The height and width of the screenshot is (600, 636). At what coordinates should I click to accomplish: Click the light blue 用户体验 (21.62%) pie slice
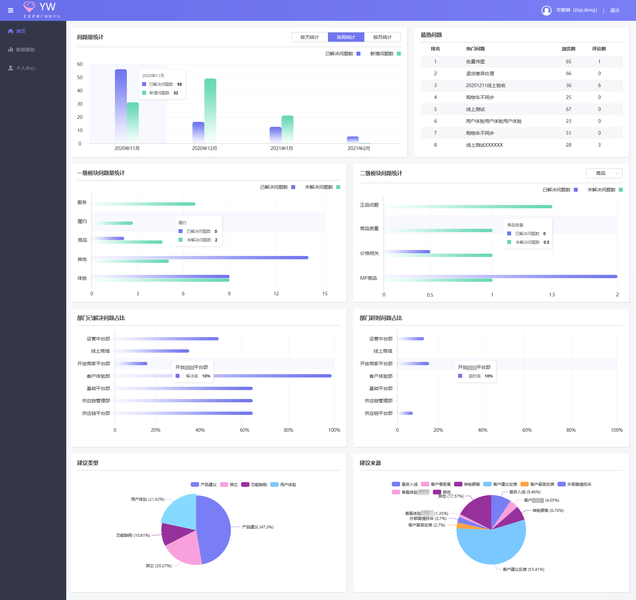pos(180,510)
